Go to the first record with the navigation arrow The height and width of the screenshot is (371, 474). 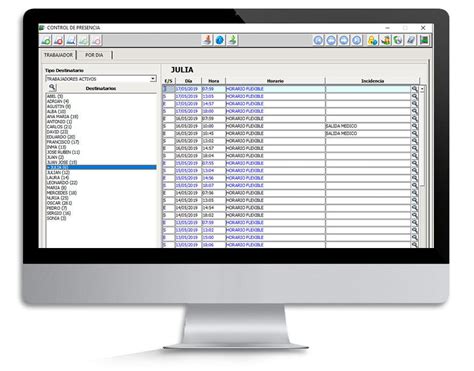pyautogui.click(x=318, y=40)
